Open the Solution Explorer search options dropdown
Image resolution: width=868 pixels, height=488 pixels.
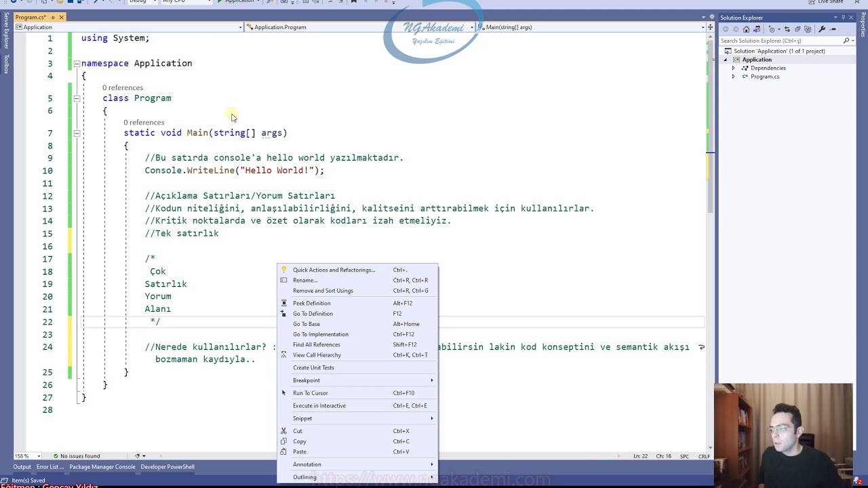pyautogui.click(x=852, y=41)
